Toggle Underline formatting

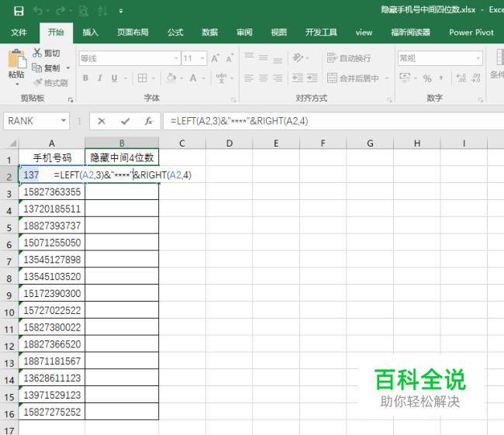115,78
